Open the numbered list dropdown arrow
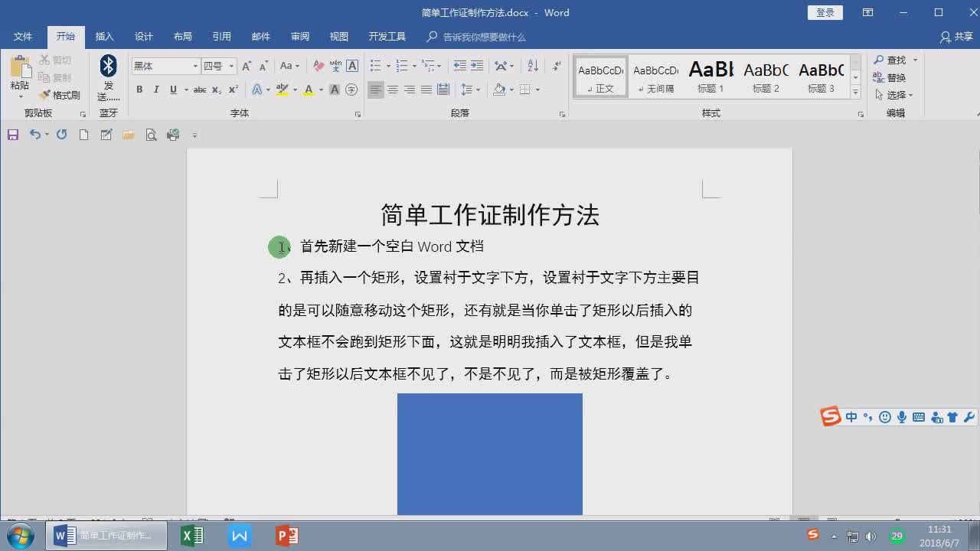The height and width of the screenshot is (551, 980). (x=414, y=67)
